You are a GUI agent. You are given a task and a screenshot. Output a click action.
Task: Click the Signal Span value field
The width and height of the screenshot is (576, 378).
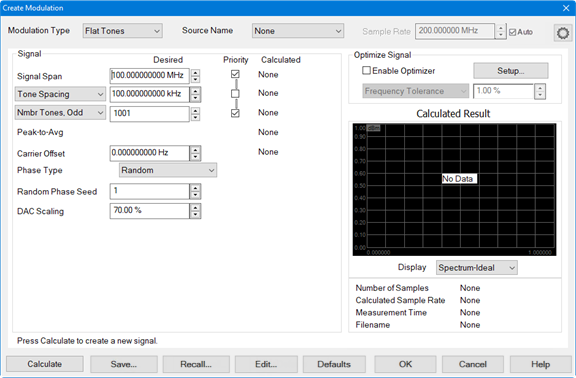[150, 76]
